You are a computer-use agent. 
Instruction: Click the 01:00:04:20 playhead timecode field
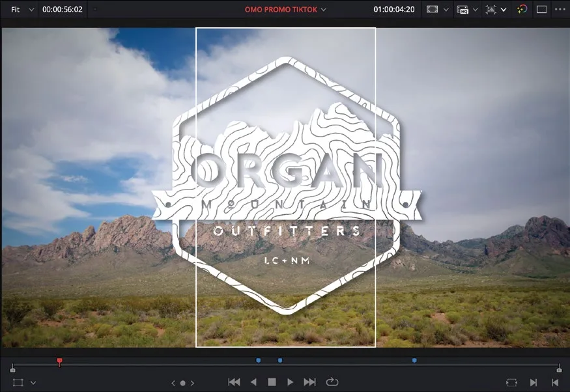(x=394, y=10)
